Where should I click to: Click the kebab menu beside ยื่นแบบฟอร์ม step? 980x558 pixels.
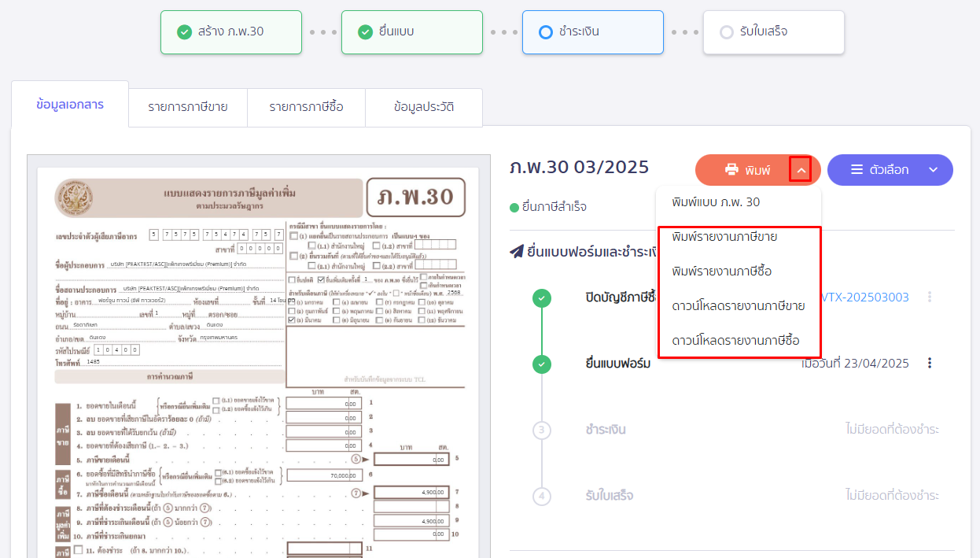coord(930,363)
